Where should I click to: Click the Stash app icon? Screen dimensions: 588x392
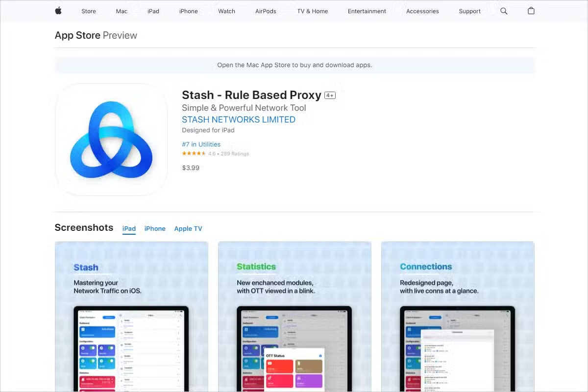pos(111,140)
